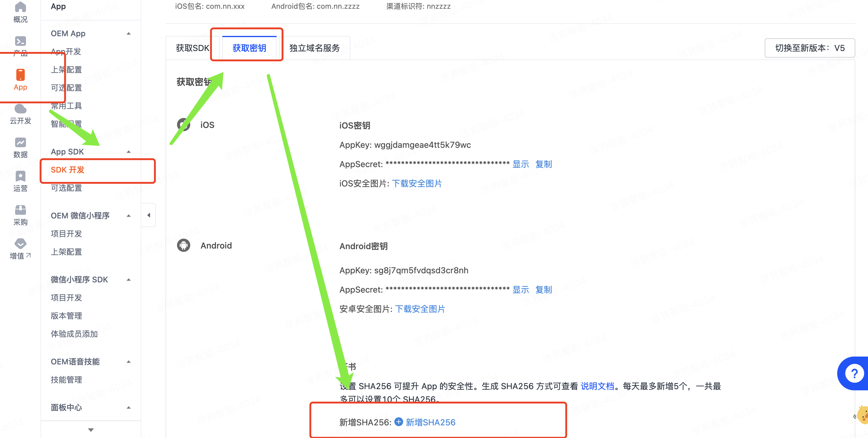Open 云开发 cloud icon in sidebar
This screenshot has width=868, height=438.
[x=20, y=109]
